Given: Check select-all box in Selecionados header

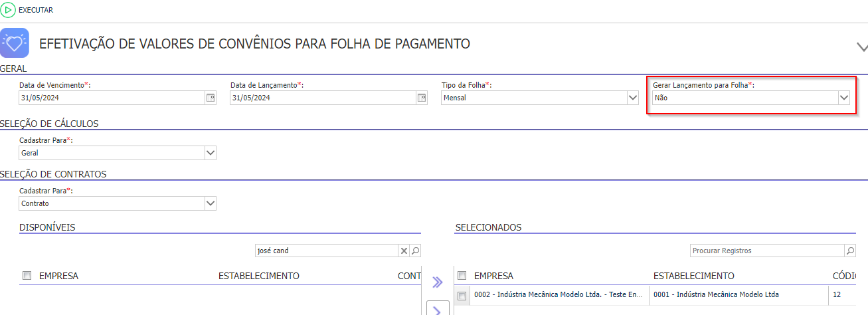Looking at the screenshot, I should pyautogui.click(x=462, y=276).
